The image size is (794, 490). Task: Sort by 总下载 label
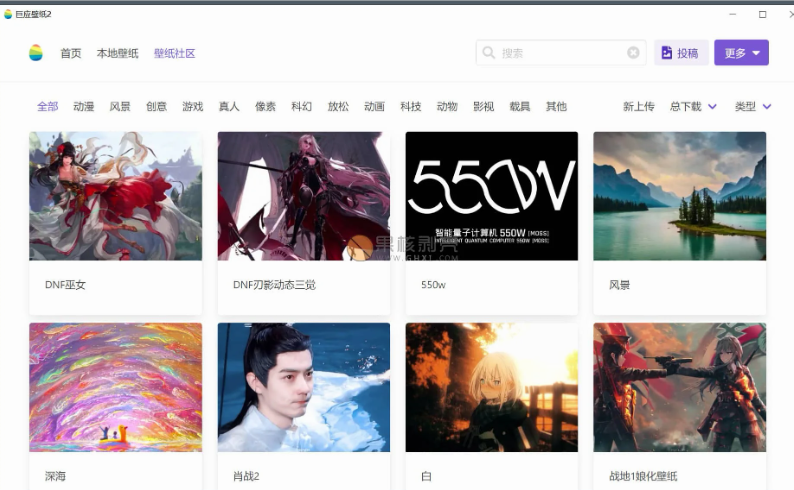point(686,106)
